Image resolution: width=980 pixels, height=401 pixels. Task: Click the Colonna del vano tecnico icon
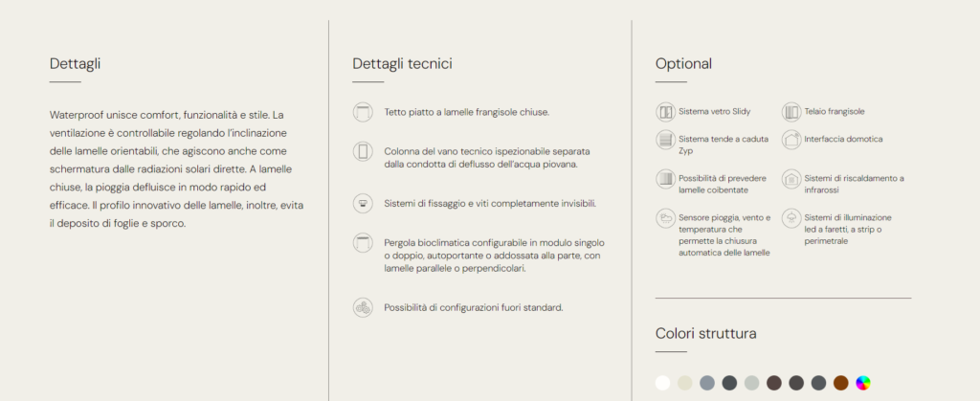coord(363,152)
